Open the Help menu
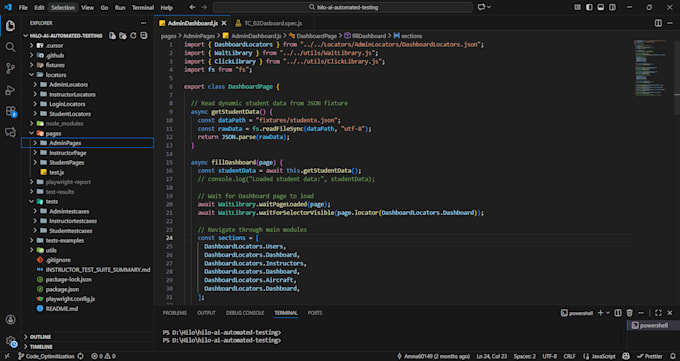680x361 pixels. [x=167, y=8]
